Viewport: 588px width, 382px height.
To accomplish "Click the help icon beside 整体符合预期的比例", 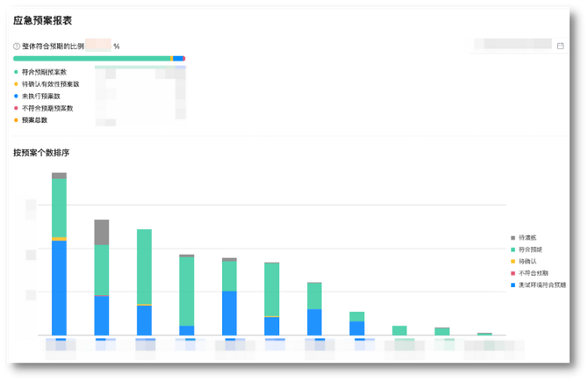I will [x=17, y=46].
